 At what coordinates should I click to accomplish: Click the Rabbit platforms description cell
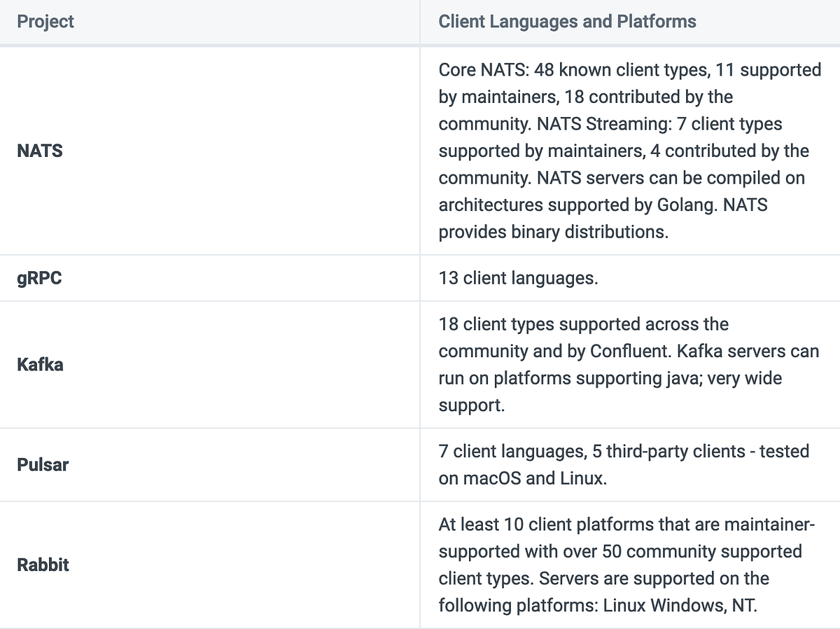click(x=629, y=565)
